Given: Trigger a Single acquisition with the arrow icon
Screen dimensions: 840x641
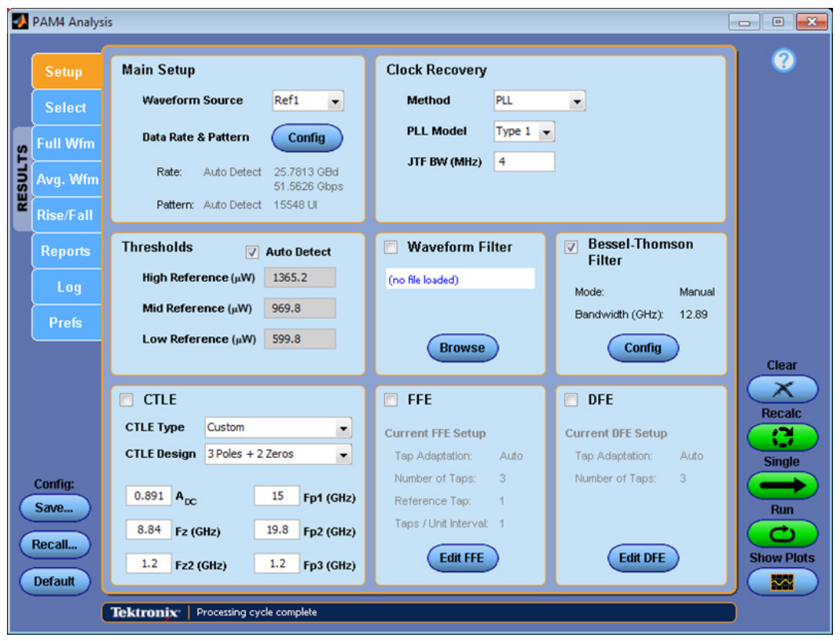Looking at the screenshot, I should point(782,485).
